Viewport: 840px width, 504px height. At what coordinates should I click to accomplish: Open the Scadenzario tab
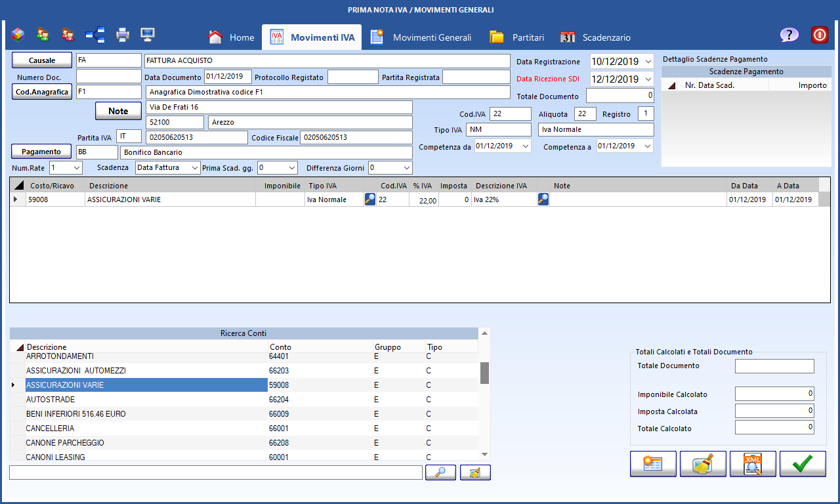click(x=595, y=37)
